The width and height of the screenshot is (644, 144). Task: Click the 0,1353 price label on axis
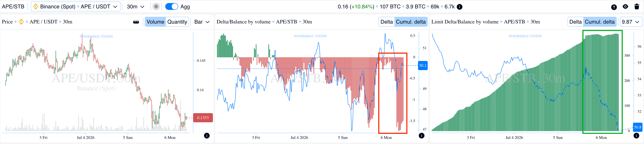click(x=203, y=118)
